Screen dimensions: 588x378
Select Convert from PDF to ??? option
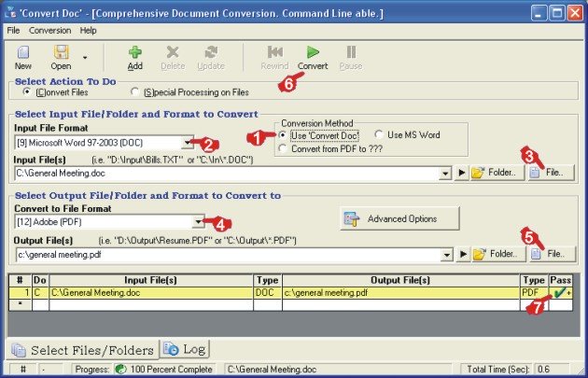(x=283, y=149)
